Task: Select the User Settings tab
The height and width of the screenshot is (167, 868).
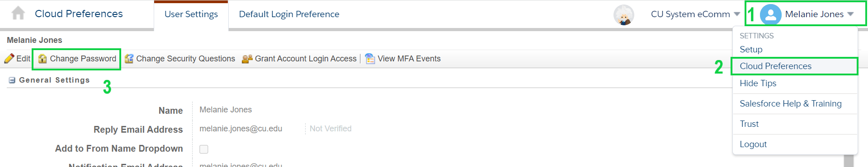Action: [x=191, y=15]
